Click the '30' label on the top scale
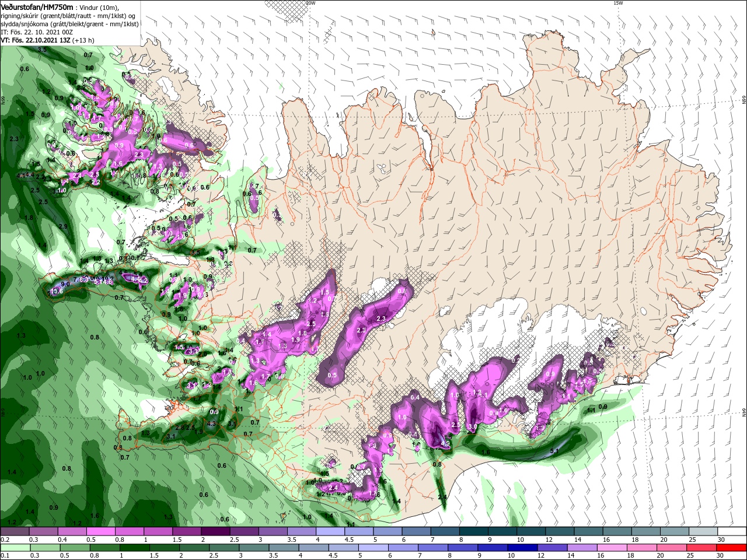747x560 pixels. tap(721, 540)
